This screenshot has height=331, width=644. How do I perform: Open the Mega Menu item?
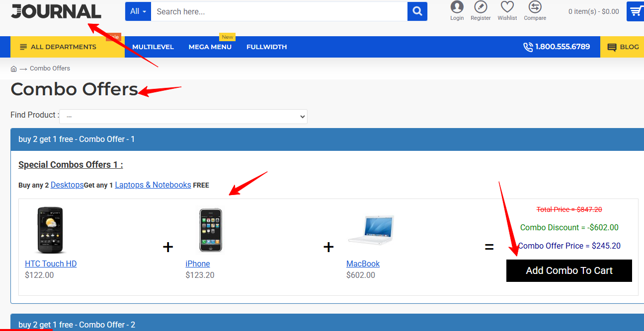210,47
